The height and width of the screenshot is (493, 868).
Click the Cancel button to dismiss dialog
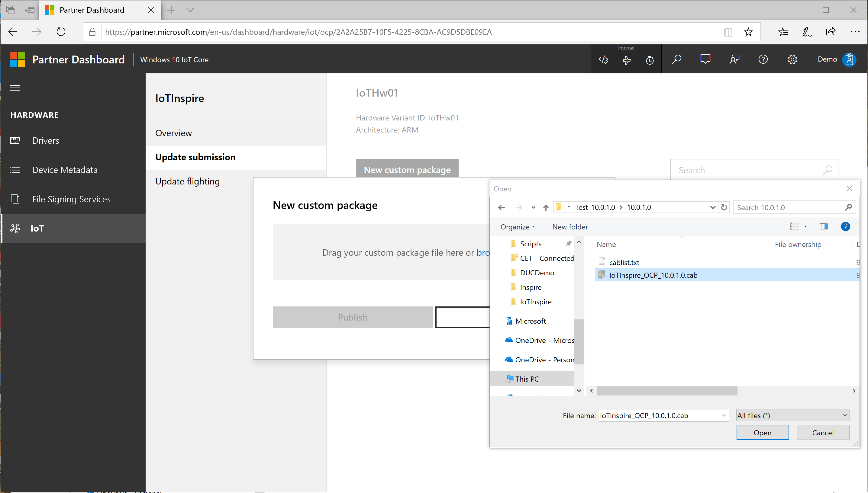click(x=823, y=432)
